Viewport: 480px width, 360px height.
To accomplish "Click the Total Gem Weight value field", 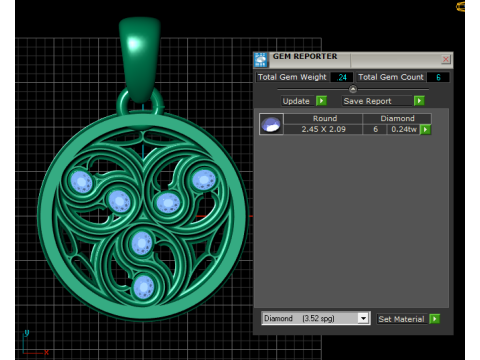I will [342, 77].
